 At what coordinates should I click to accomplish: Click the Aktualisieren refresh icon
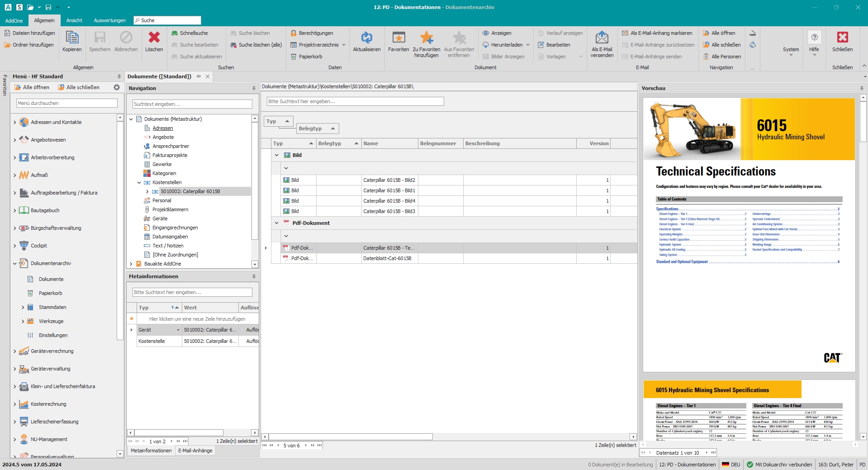(366, 38)
